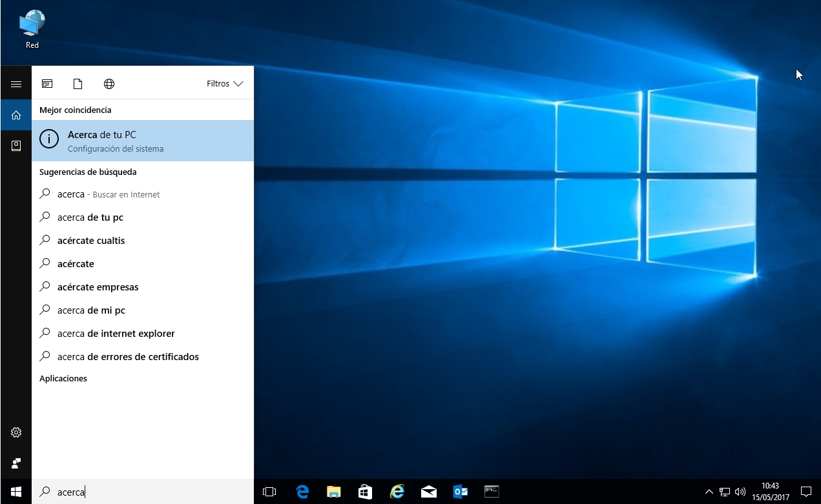Click the feedback icon in search sidebar
Screen dimensions: 821x504
[16, 463]
